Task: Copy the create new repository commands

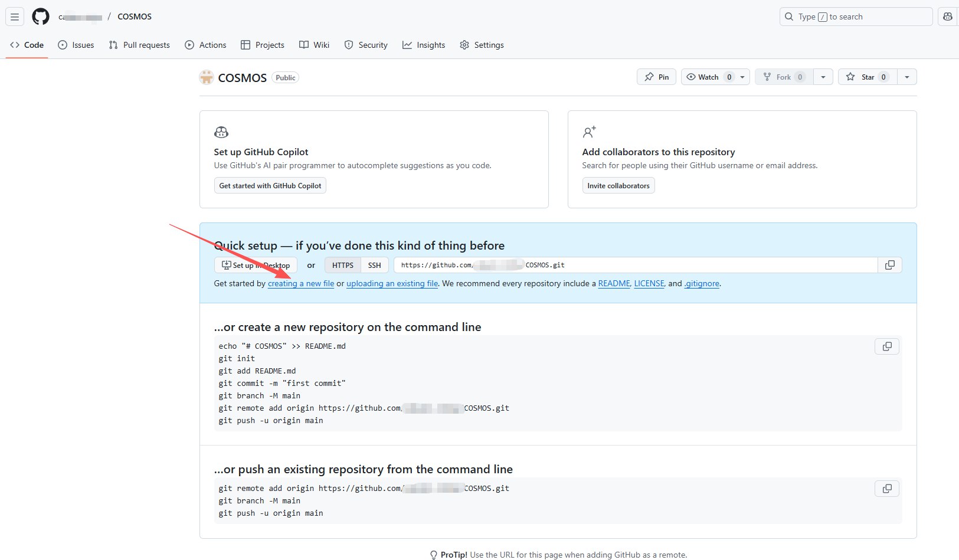Action: (x=886, y=346)
